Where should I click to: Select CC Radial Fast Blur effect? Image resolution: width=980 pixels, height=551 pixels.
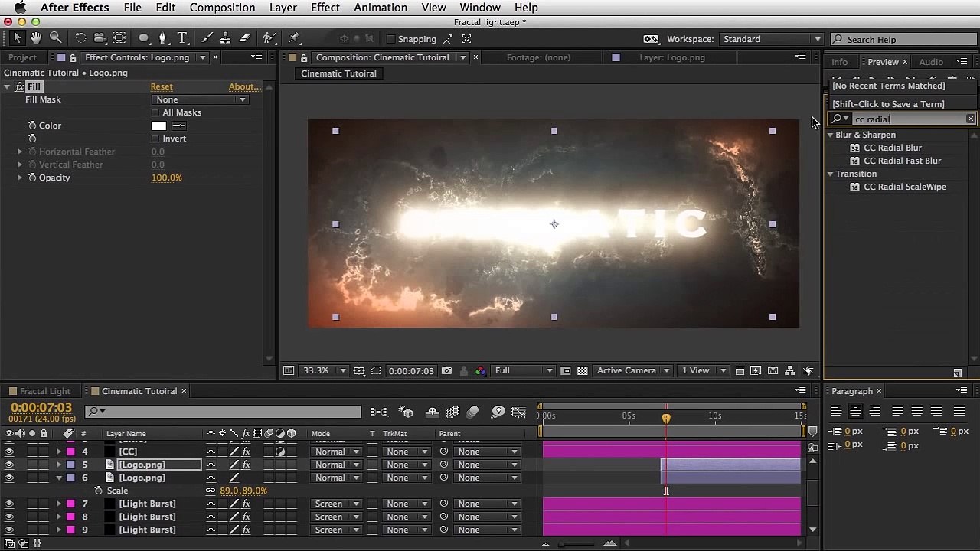902,161
